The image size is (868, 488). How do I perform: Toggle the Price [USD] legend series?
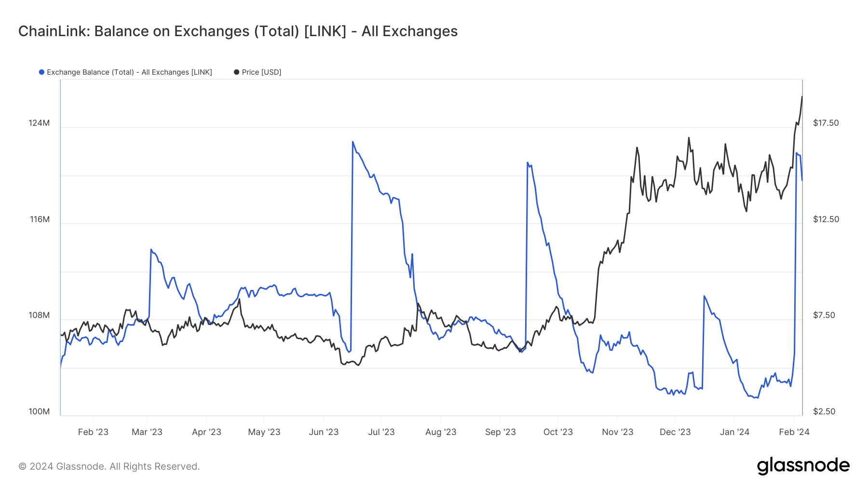pos(261,72)
